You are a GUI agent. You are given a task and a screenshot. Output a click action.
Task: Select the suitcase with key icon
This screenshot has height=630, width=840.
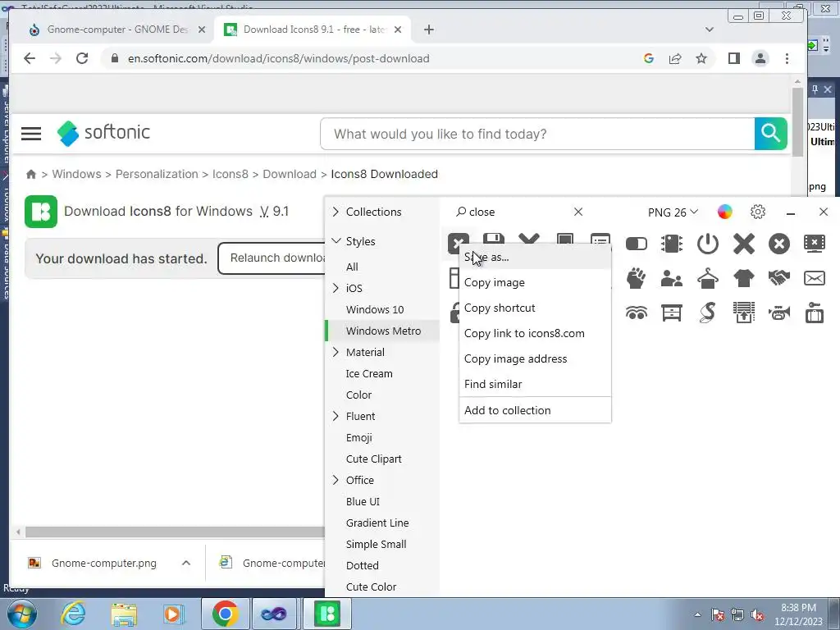pyautogui.click(x=815, y=313)
